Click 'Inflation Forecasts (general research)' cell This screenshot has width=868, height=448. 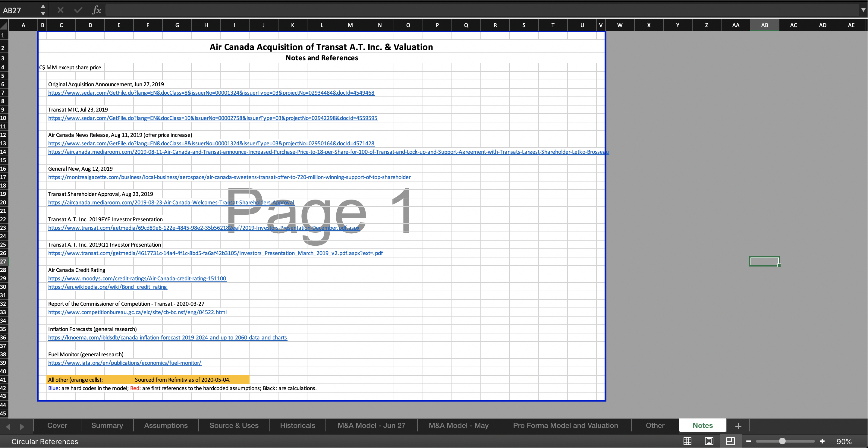pyautogui.click(x=92, y=329)
